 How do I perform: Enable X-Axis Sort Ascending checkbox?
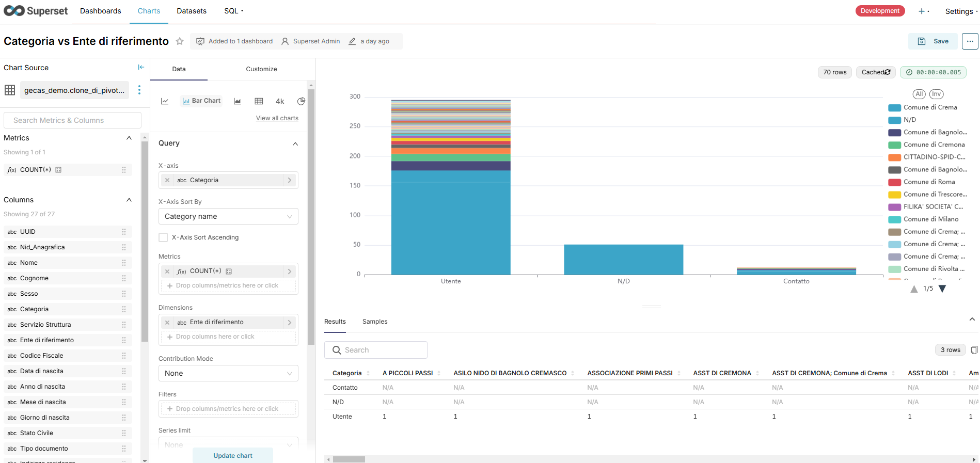tap(163, 237)
